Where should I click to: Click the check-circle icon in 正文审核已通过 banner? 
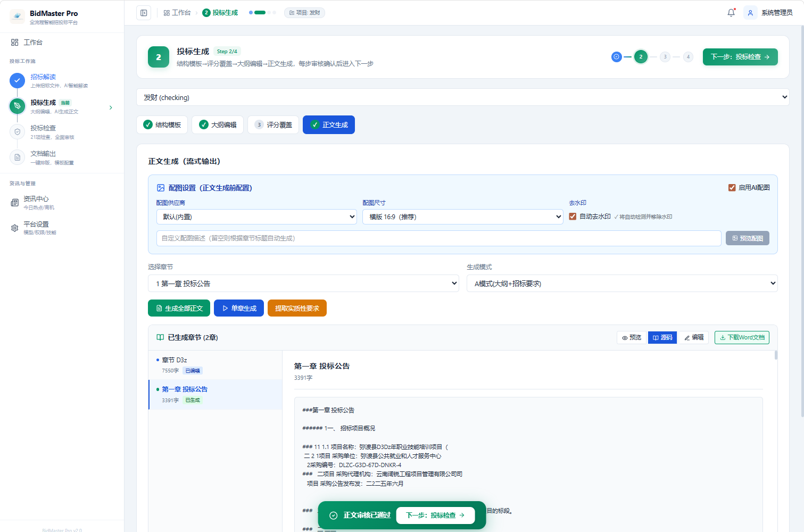(334, 516)
